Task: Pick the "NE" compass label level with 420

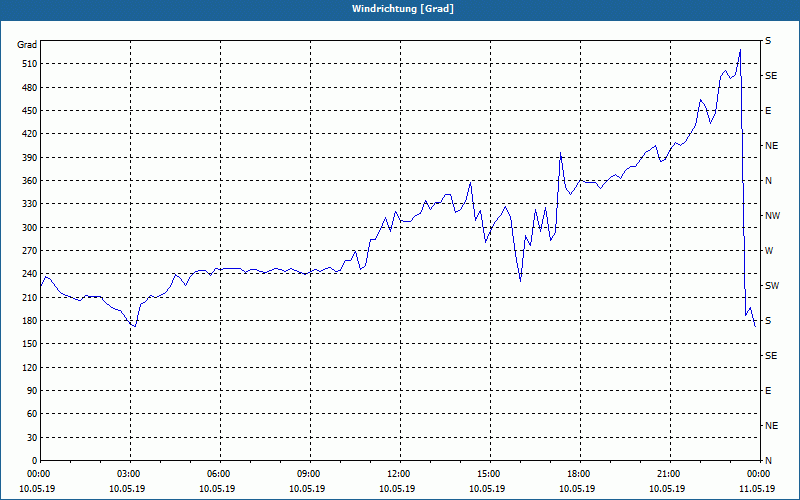Action: click(772, 146)
